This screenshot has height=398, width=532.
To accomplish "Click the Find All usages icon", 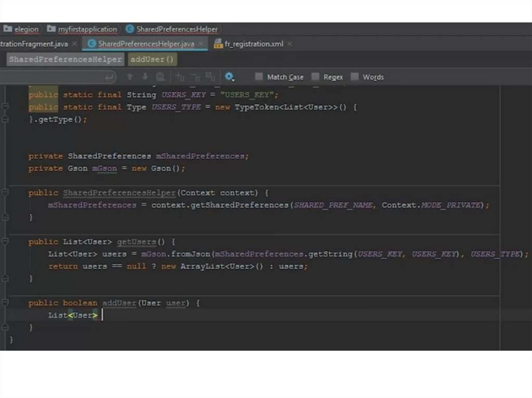I will [x=161, y=77].
